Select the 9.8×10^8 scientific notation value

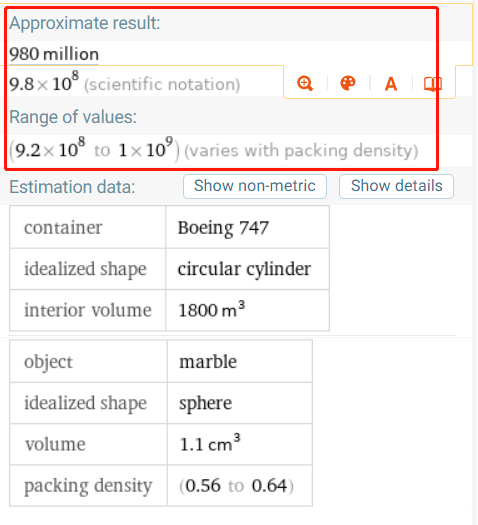(44, 83)
